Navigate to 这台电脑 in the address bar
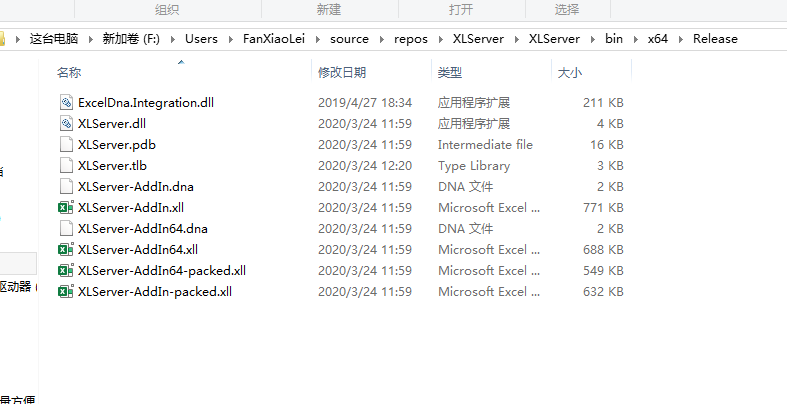The image size is (787, 404). point(54,39)
